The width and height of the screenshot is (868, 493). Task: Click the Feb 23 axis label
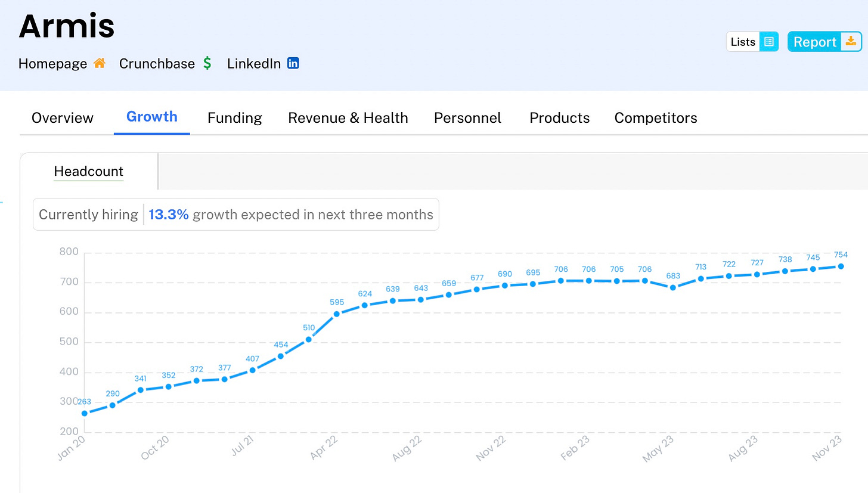click(x=575, y=448)
